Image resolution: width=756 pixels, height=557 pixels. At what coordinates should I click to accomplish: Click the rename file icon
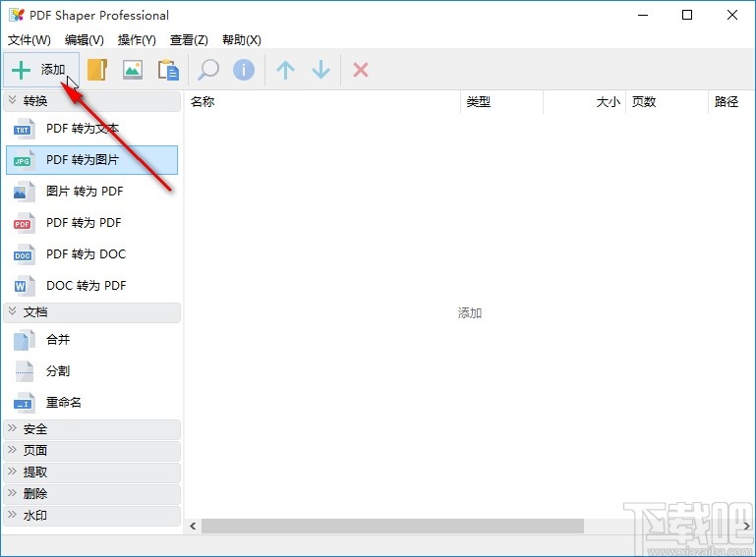(24, 403)
